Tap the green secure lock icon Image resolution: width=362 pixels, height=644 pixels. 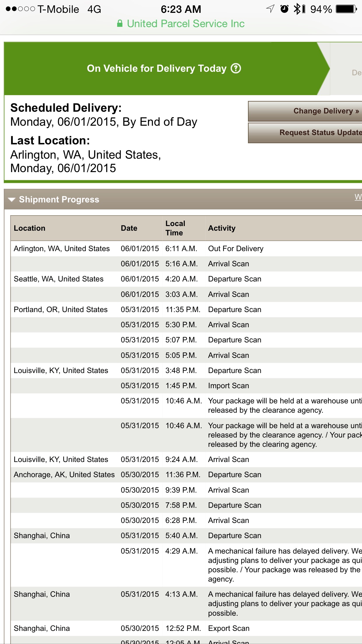pos(120,24)
